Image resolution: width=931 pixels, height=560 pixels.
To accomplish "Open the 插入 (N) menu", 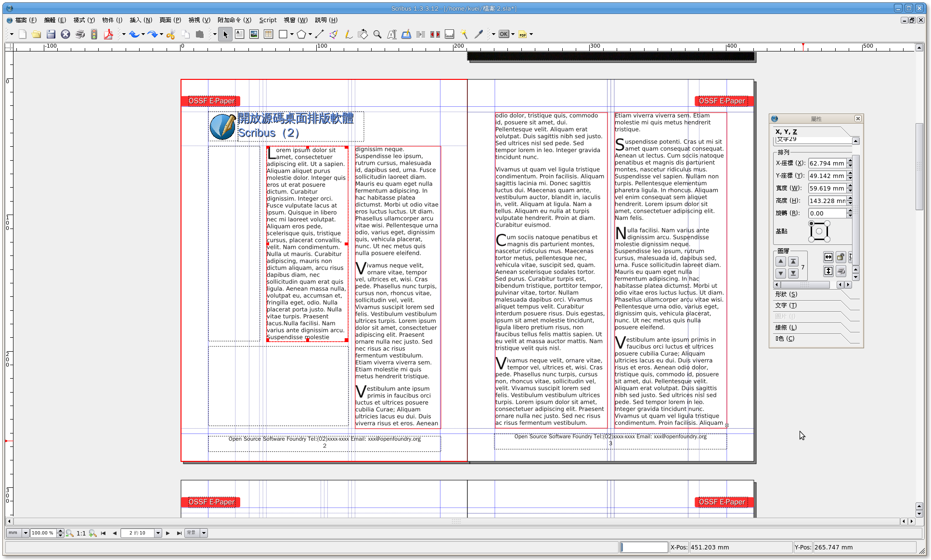I will (x=141, y=20).
